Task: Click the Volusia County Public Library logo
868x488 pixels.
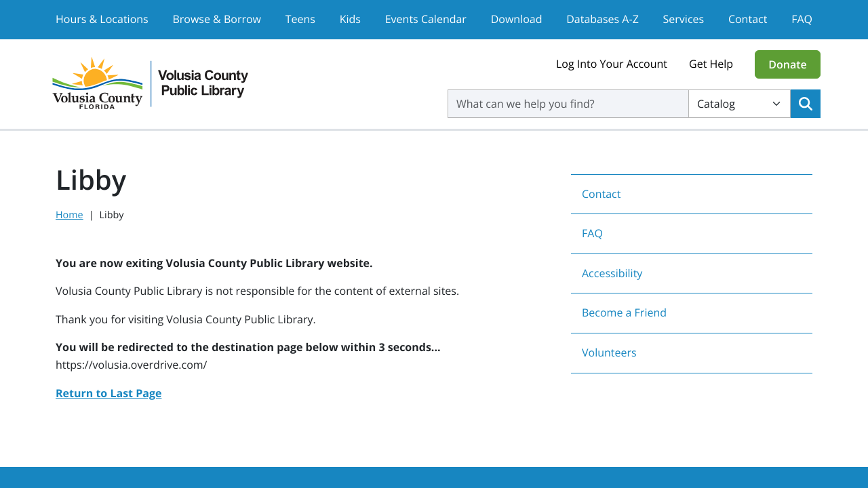Action: [x=149, y=83]
